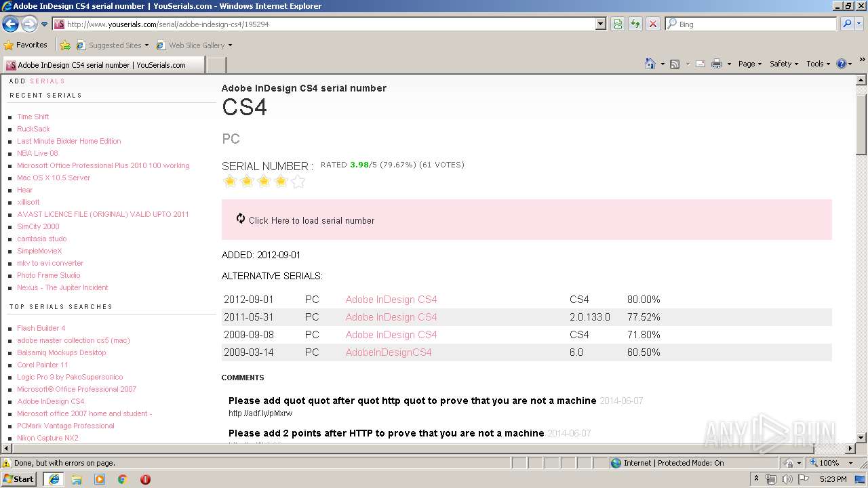
Task: Open Nexus - The Jupiter Incident link
Action: pyautogui.click(x=62, y=287)
